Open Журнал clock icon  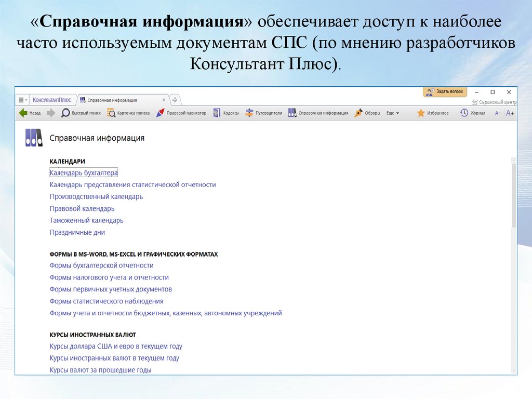pos(464,113)
